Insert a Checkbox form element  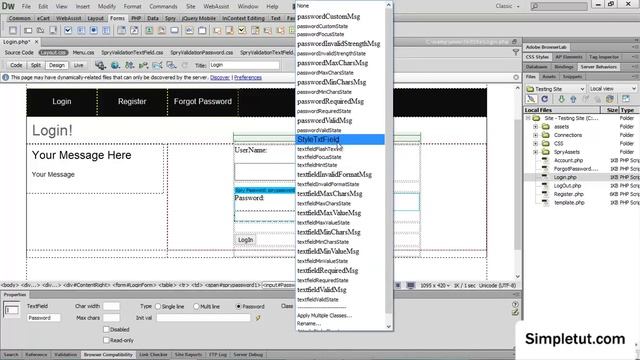(x=68, y=31)
